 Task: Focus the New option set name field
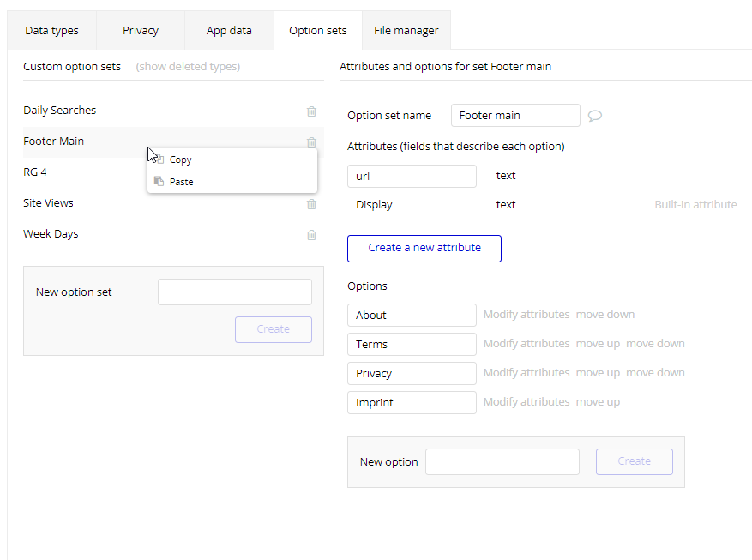click(x=234, y=292)
